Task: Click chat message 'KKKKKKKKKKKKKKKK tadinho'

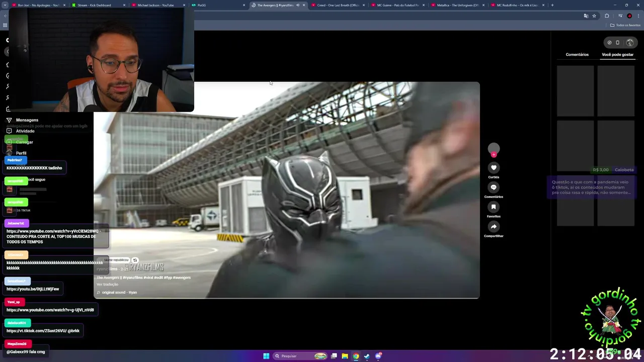Action: click(x=34, y=168)
